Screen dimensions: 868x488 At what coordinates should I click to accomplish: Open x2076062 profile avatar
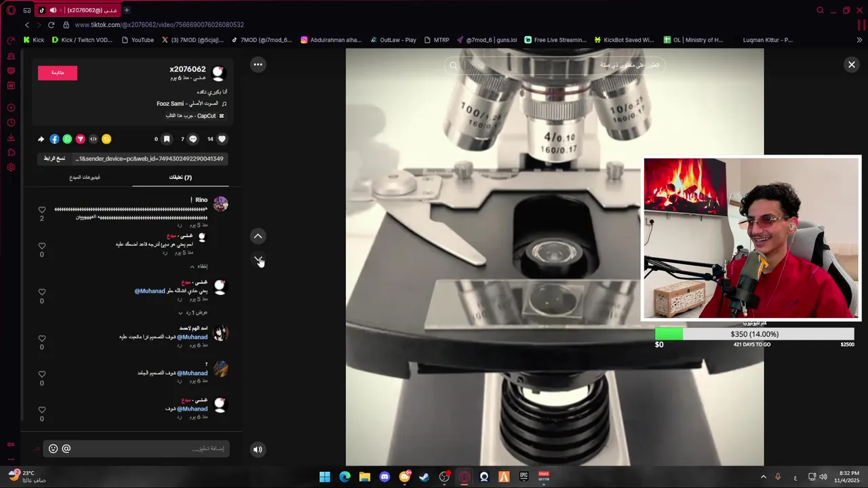(x=218, y=73)
